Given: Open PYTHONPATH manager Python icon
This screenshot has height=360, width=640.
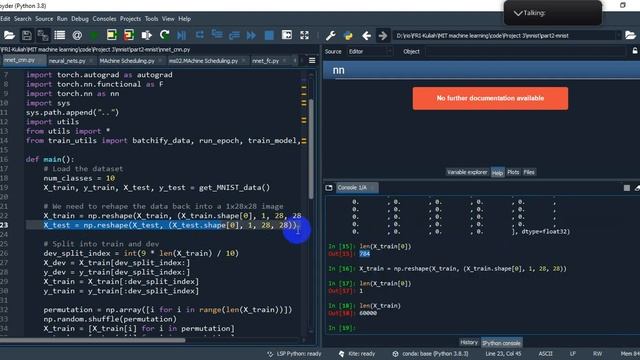Looking at the screenshot, I should tap(348, 36).
